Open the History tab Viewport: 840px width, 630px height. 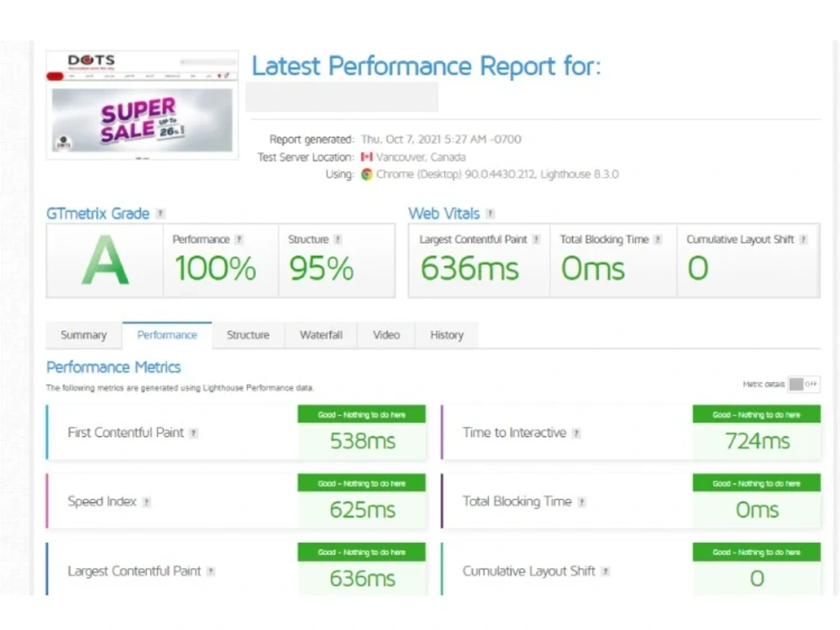point(447,335)
